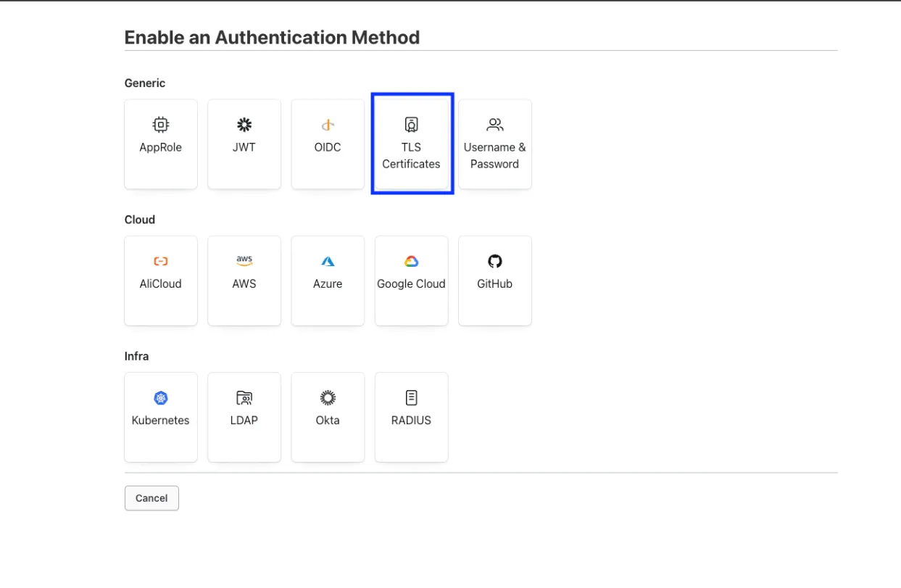Select the LDAP folder-users icon

click(x=244, y=397)
